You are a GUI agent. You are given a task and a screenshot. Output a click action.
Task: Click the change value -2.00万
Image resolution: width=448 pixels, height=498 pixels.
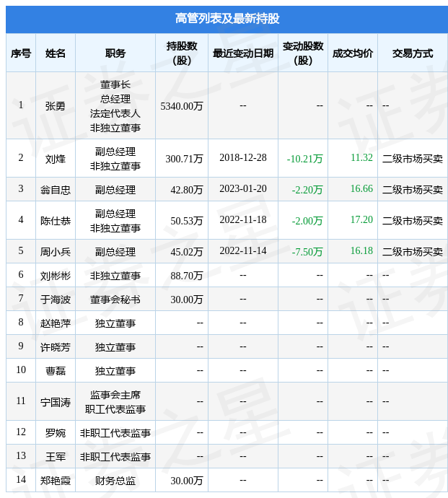[307, 221]
